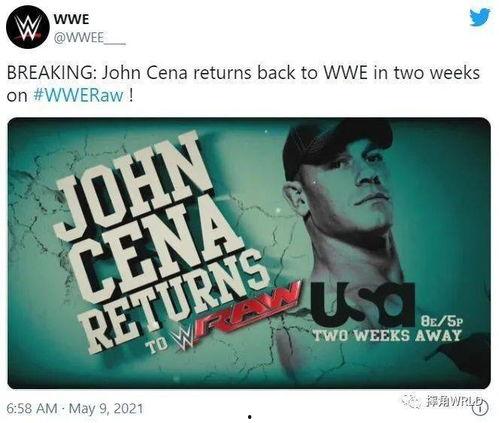Click the WWE display name
The height and width of the screenshot is (423, 499).
coord(72,19)
